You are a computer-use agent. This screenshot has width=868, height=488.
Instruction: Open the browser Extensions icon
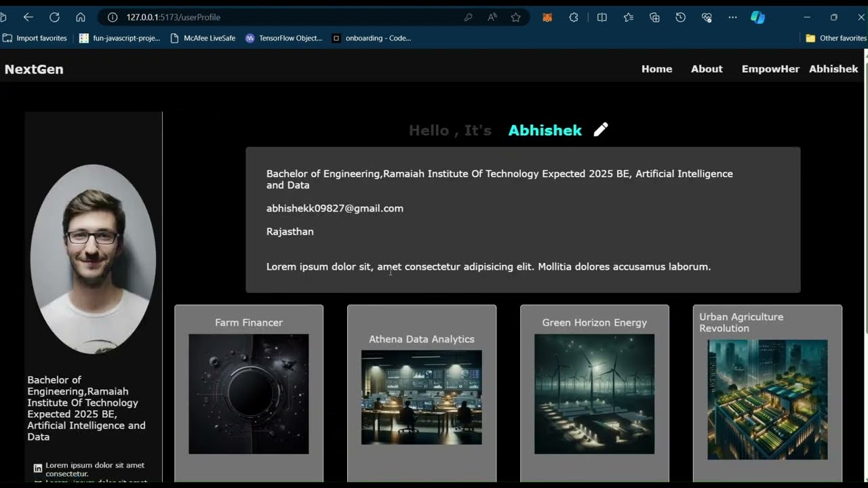[573, 17]
